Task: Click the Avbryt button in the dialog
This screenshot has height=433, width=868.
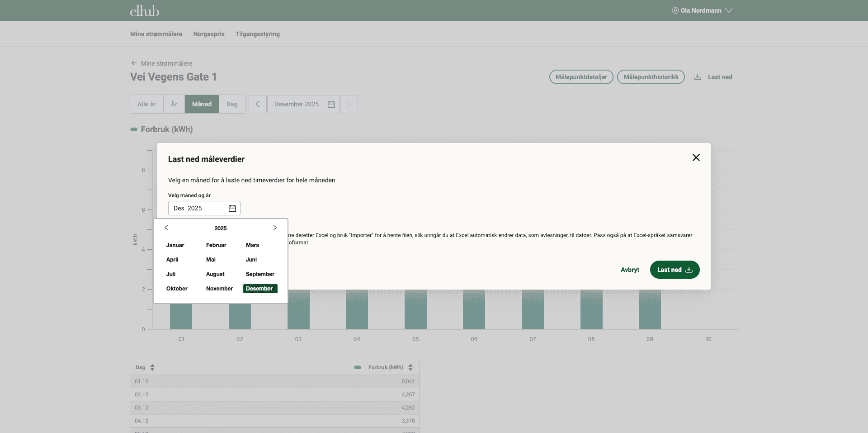Action: click(x=630, y=270)
